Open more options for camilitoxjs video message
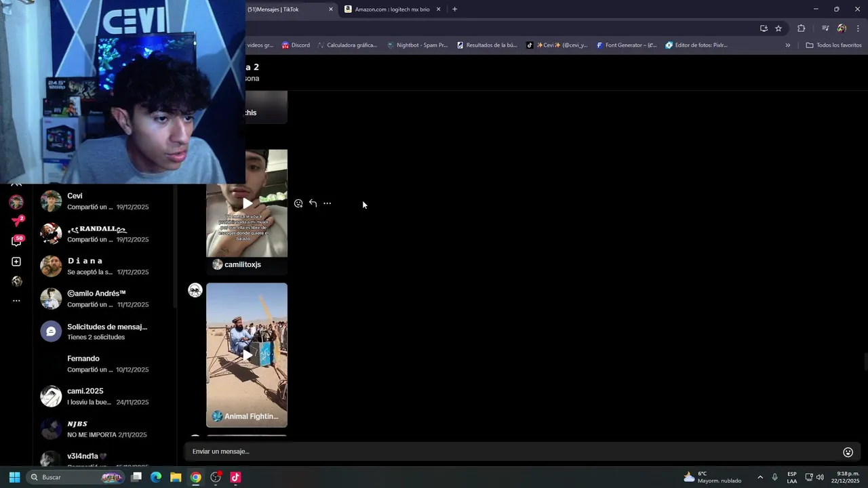This screenshot has width=868, height=488. point(327,203)
